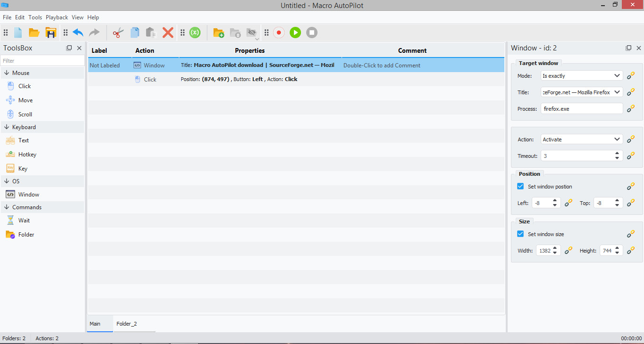Click the Process field containing firefox.exe

582,109
